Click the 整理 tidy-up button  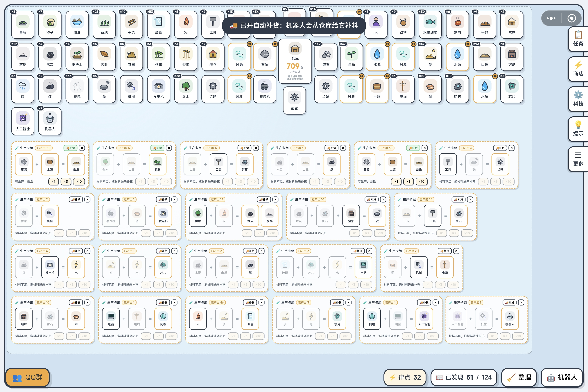point(519,377)
